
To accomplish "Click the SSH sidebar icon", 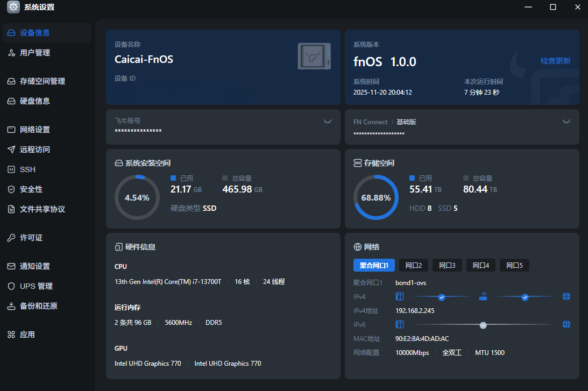I will pos(11,169).
